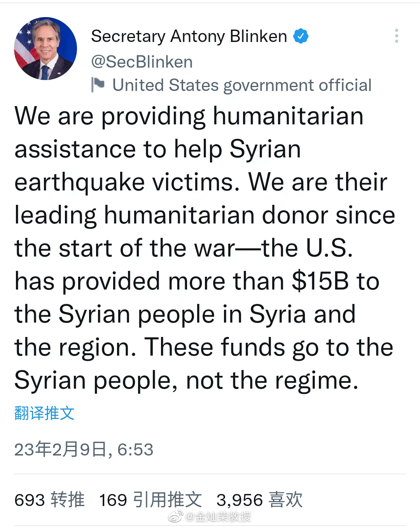The height and width of the screenshot is (527, 420).
Task: Open the tweet timestamp 23年2月9日, 6:53
Action: [84, 450]
